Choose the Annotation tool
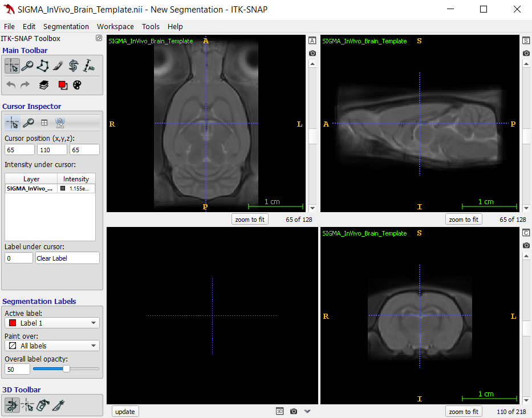This screenshot has width=532, height=418. pos(89,66)
